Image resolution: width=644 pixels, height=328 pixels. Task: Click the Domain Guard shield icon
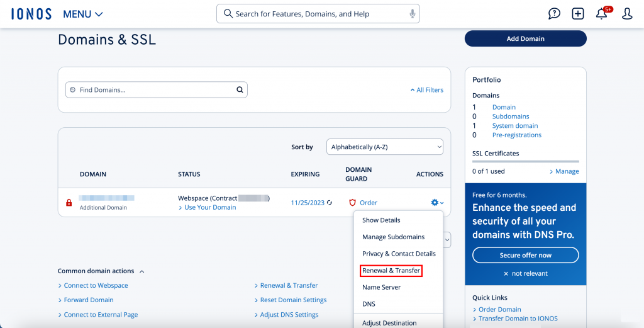(x=352, y=203)
